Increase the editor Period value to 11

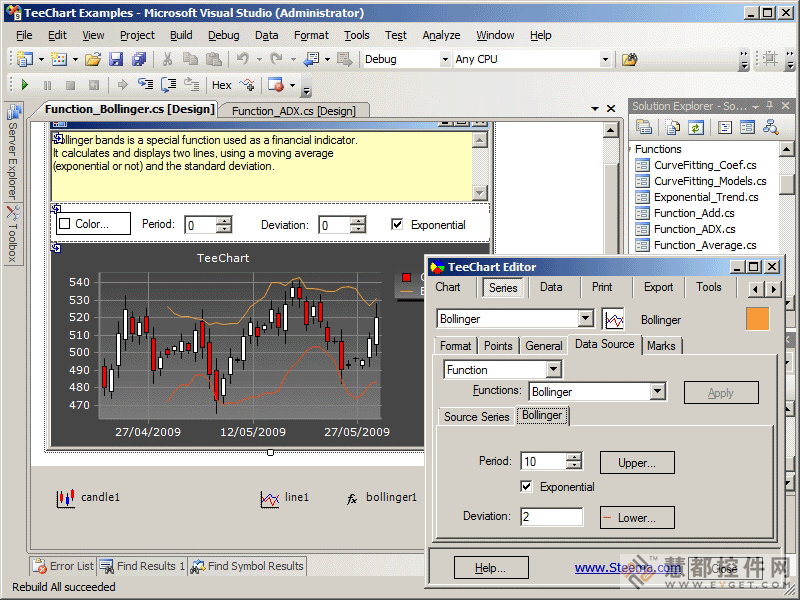[574, 457]
